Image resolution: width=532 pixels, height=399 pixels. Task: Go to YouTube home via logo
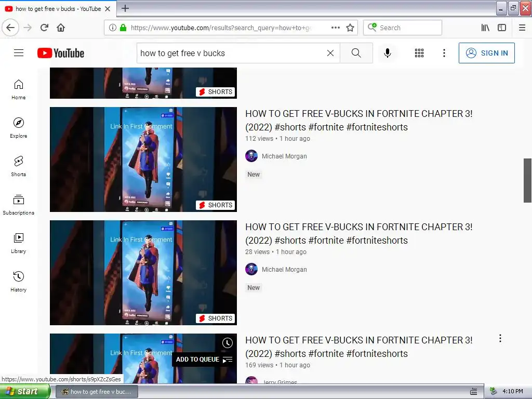tap(61, 53)
